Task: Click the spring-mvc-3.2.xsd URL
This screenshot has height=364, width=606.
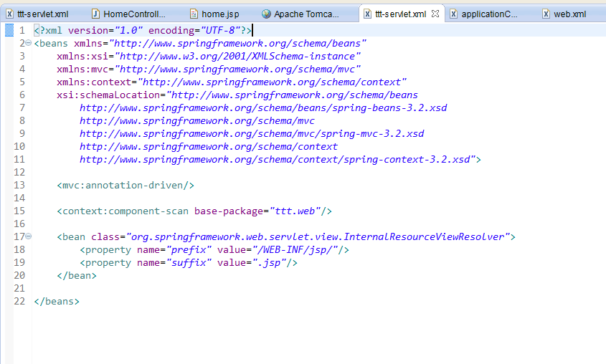Action: point(252,133)
